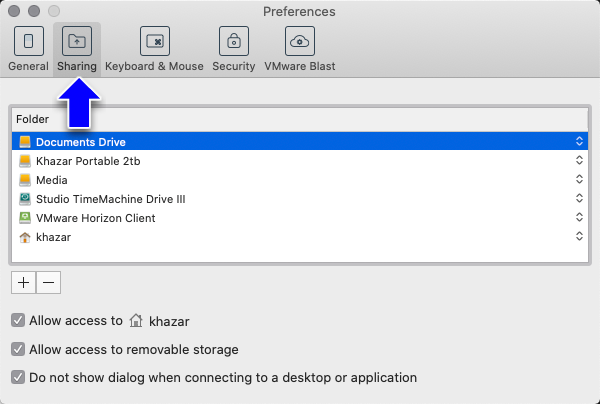
Task: Toggle Do not show dialog when connecting
Action: coord(18,377)
